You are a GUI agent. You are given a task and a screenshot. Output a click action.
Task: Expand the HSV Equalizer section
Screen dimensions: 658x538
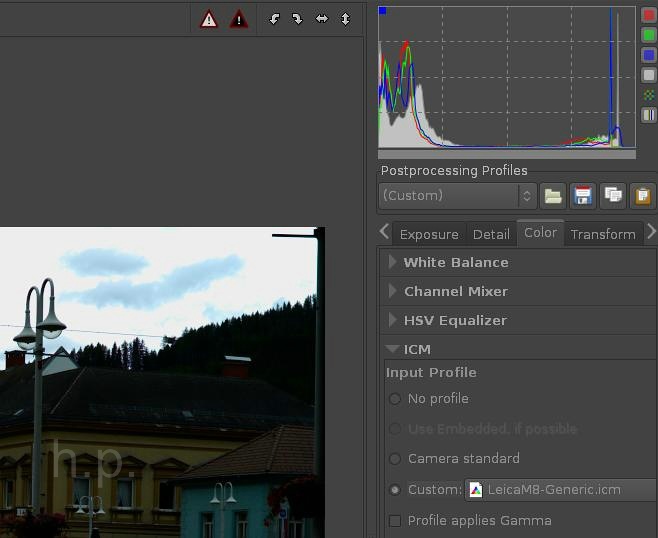[454, 320]
